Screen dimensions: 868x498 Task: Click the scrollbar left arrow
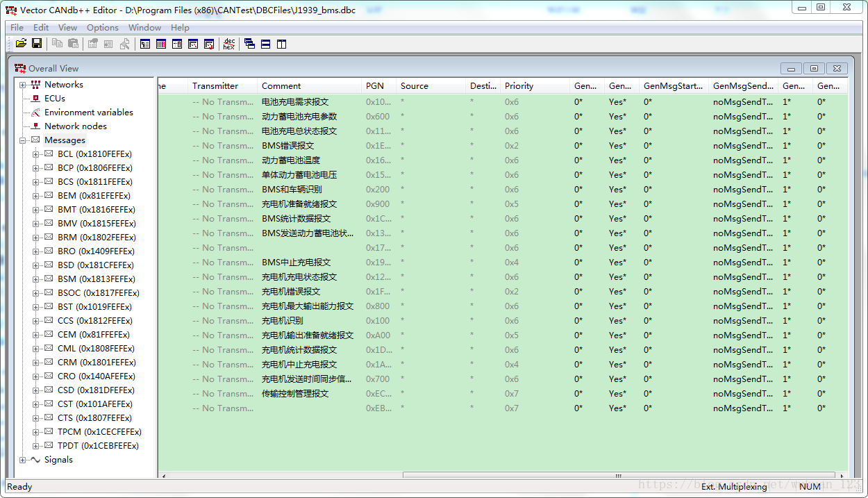164,476
